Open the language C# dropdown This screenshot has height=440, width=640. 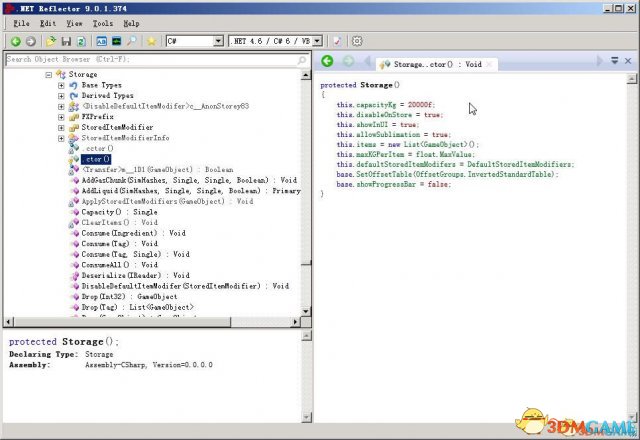[x=218, y=41]
